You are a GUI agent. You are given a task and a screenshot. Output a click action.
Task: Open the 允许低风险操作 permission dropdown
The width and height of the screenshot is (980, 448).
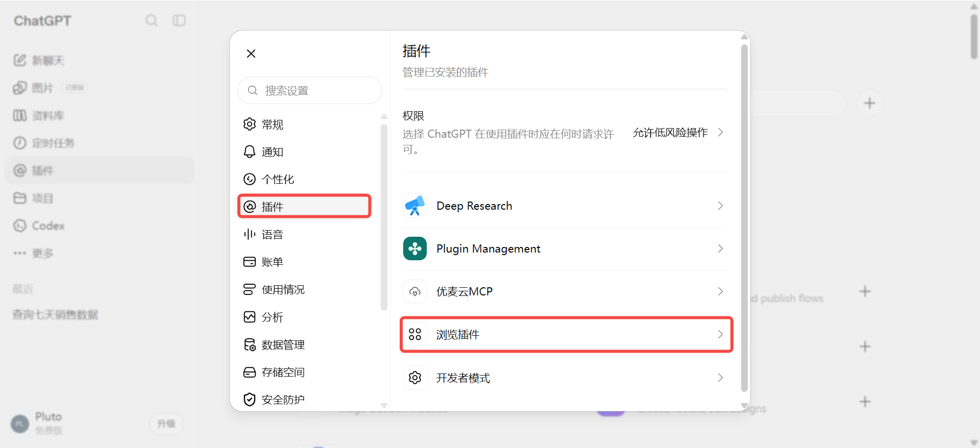(x=678, y=133)
